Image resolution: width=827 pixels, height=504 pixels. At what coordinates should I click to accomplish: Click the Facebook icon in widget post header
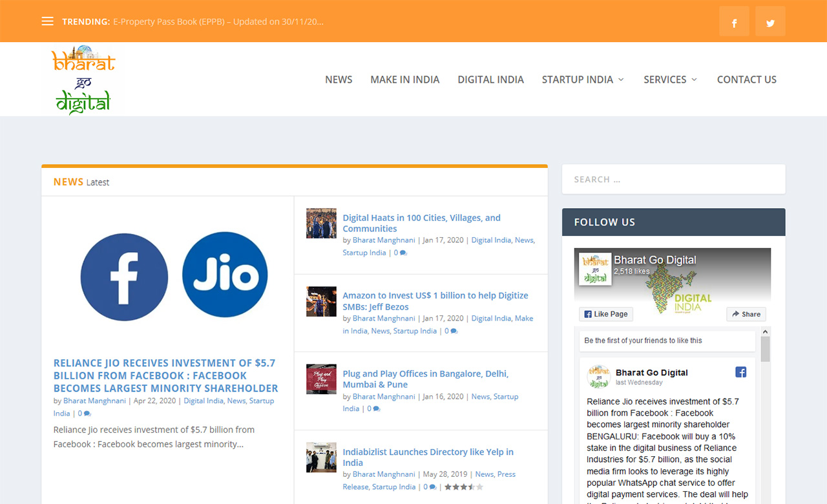(x=741, y=372)
